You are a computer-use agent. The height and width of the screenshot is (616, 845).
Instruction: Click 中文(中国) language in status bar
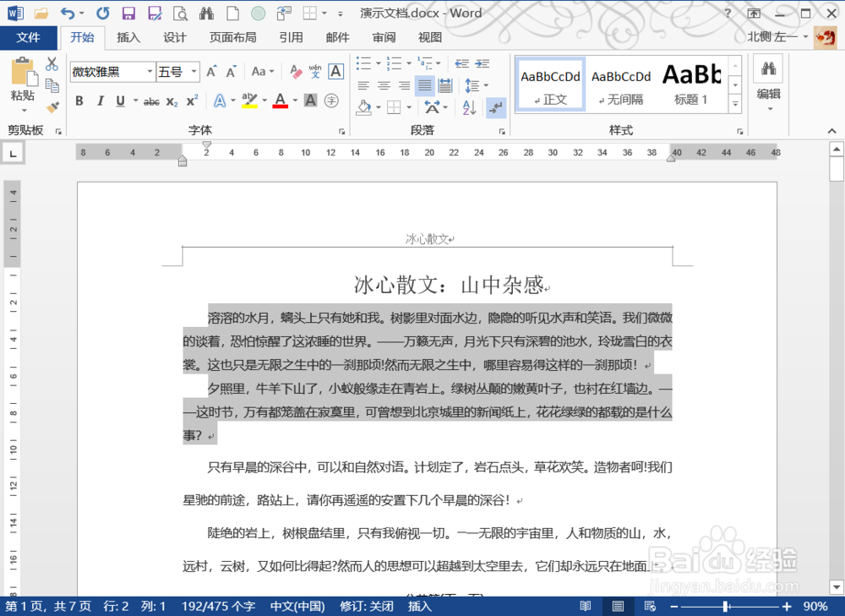(x=297, y=607)
